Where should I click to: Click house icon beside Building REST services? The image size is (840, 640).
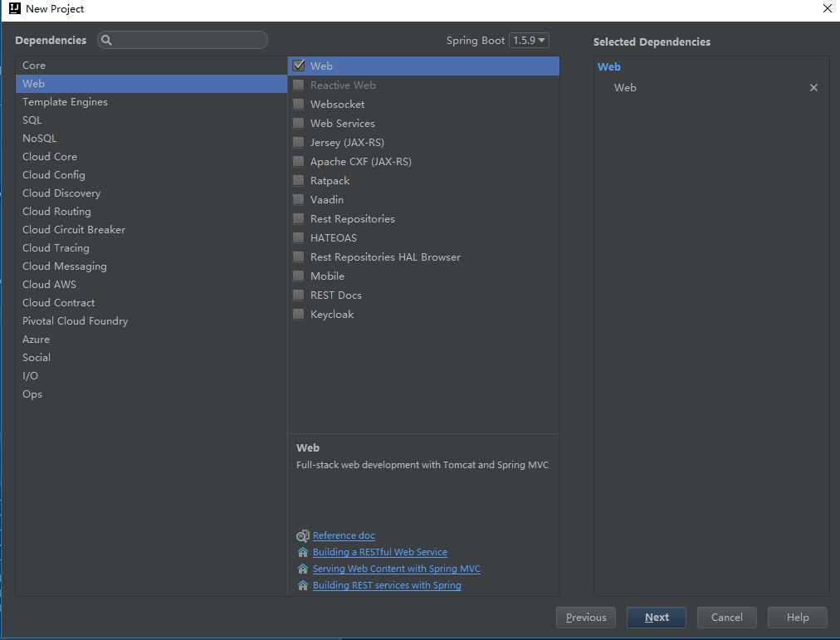[303, 585]
